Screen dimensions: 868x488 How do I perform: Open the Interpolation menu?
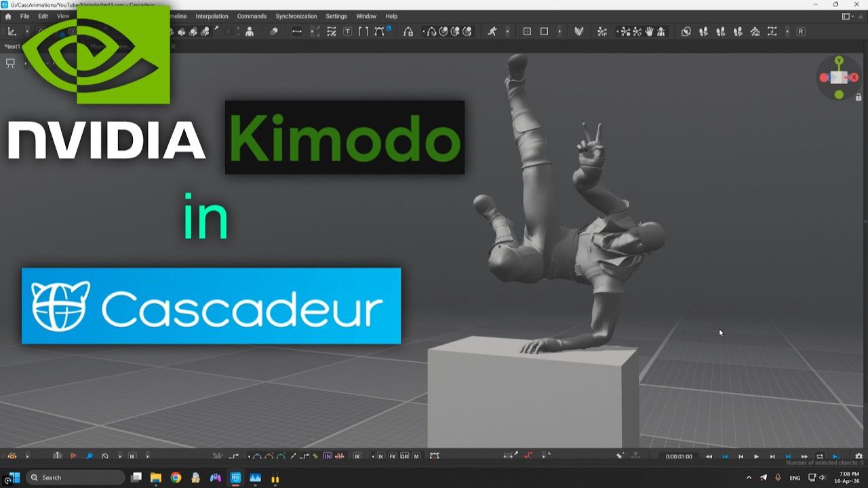click(x=212, y=16)
